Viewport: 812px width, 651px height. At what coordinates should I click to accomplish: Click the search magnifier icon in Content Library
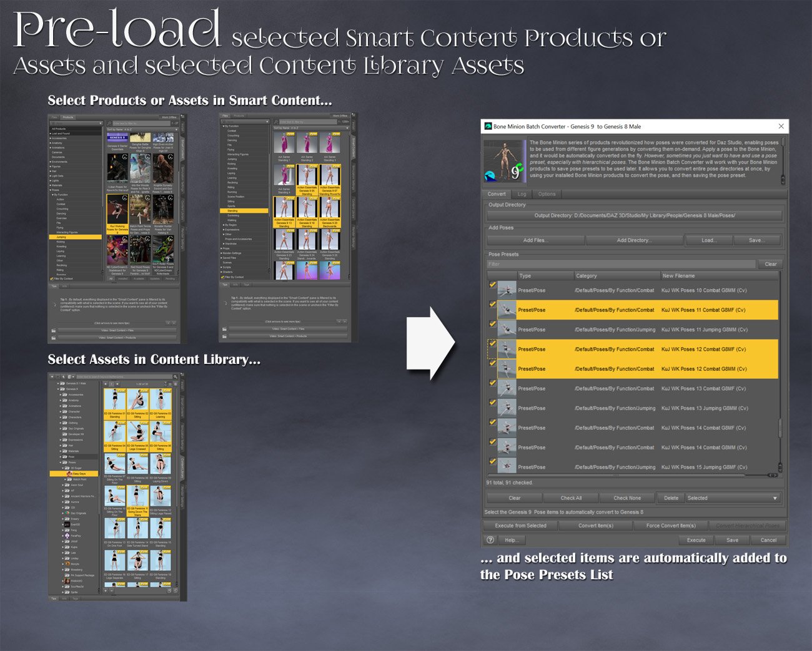(175, 375)
